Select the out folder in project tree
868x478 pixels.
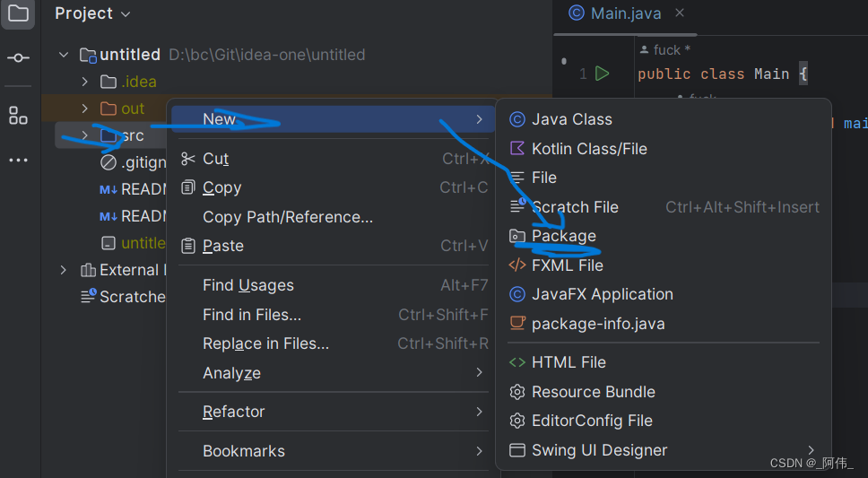point(133,109)
